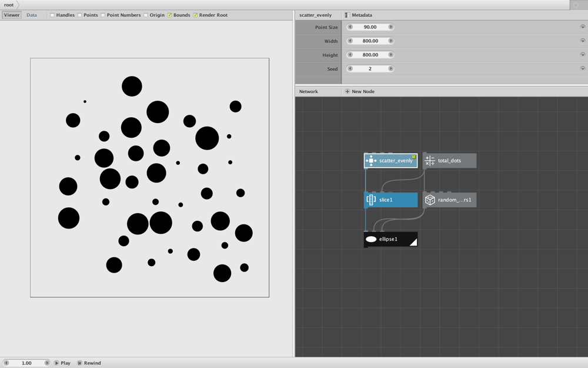
Task: Click the frame number field
Action: pyautogui.click(x=26, y=363)
